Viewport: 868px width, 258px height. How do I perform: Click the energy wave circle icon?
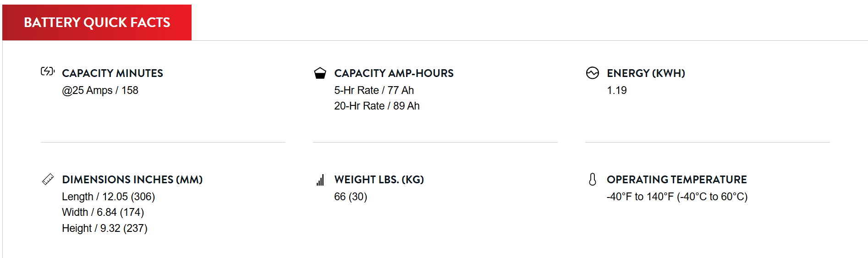[x=593, y=73]
